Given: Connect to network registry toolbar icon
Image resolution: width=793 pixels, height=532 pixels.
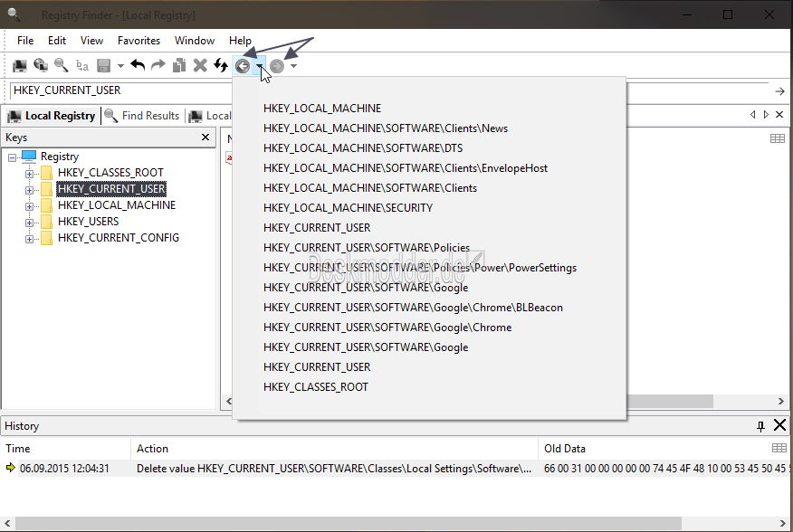Looking at the screenshot, I should click(x=41, y=65).
